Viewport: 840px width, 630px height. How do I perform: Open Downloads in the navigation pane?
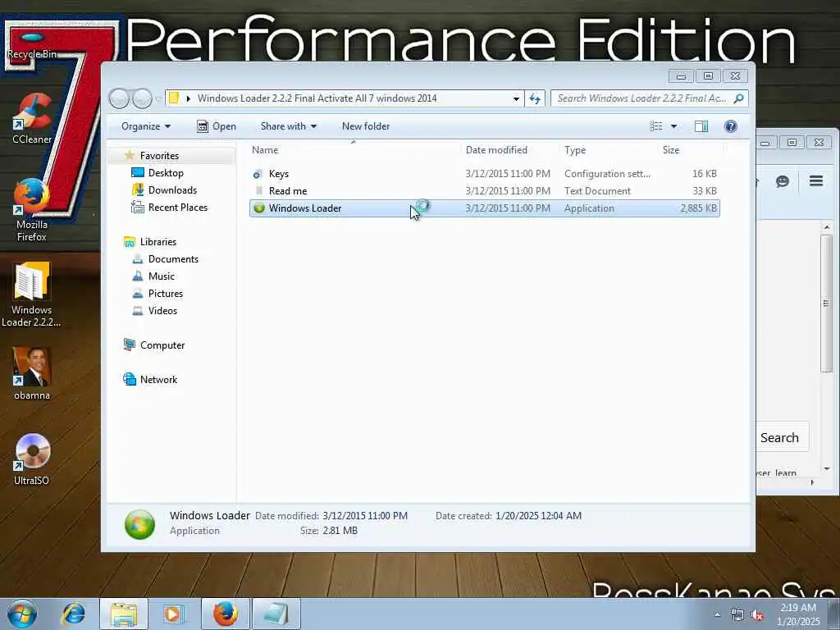point(172,190)
